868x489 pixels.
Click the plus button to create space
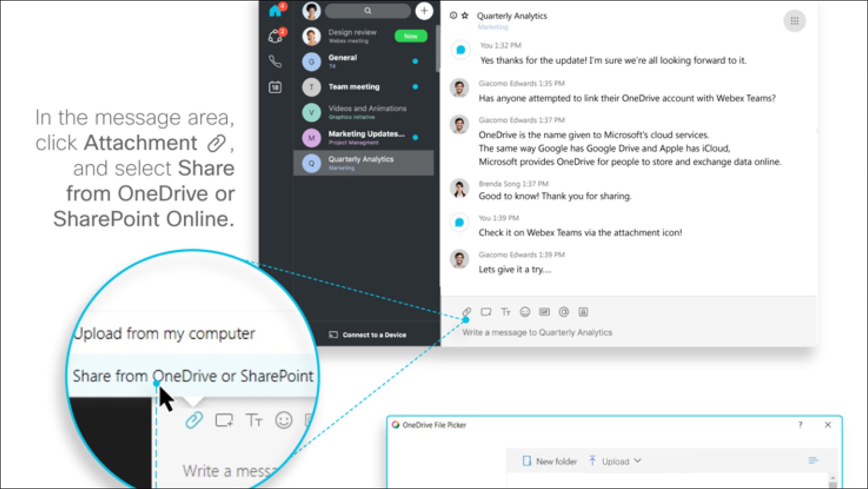pos(424,11)
